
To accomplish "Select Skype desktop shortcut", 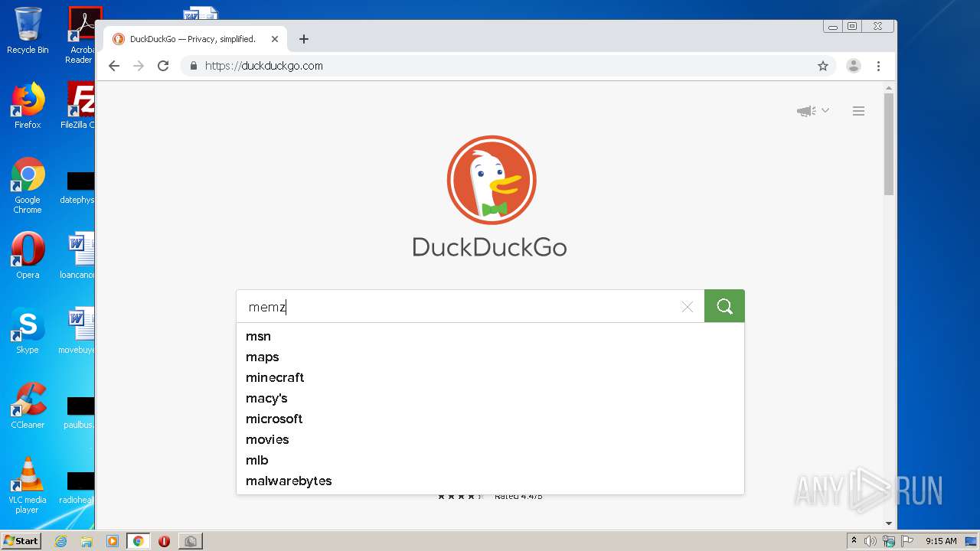I will pos(28,331).
